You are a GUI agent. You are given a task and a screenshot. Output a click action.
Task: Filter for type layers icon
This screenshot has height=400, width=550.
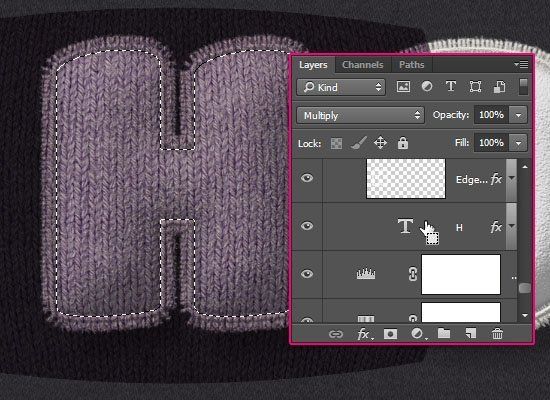pyautogui.click(x=451, y=87)
